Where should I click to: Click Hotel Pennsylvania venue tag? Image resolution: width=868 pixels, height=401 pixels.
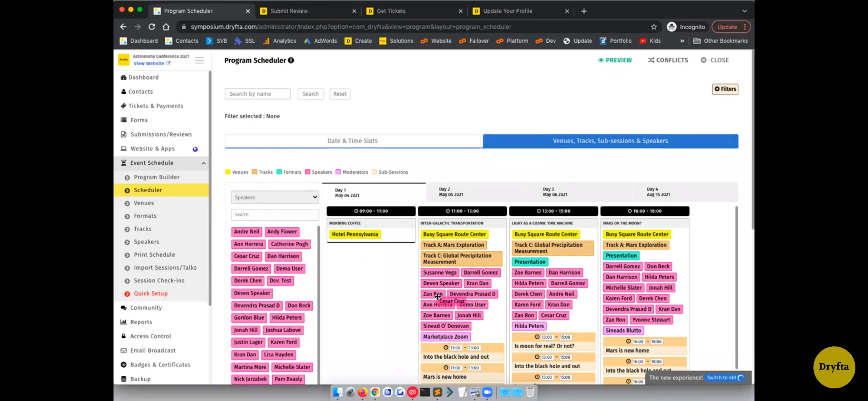click(x=355, y=234)
